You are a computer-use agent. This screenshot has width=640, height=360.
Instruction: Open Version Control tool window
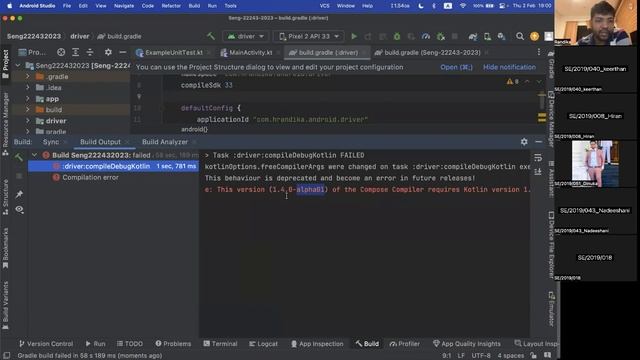tap(46, 344)
